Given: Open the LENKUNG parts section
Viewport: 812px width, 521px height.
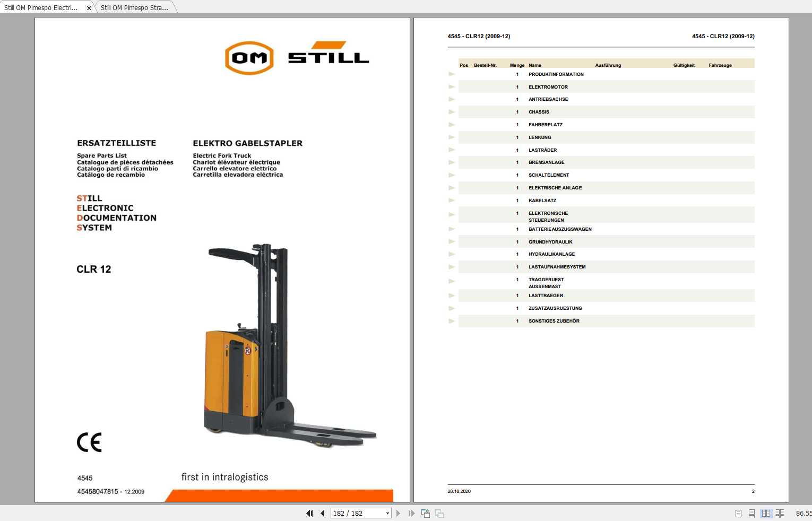Looking at the screenshot, I should coord(452,137).
